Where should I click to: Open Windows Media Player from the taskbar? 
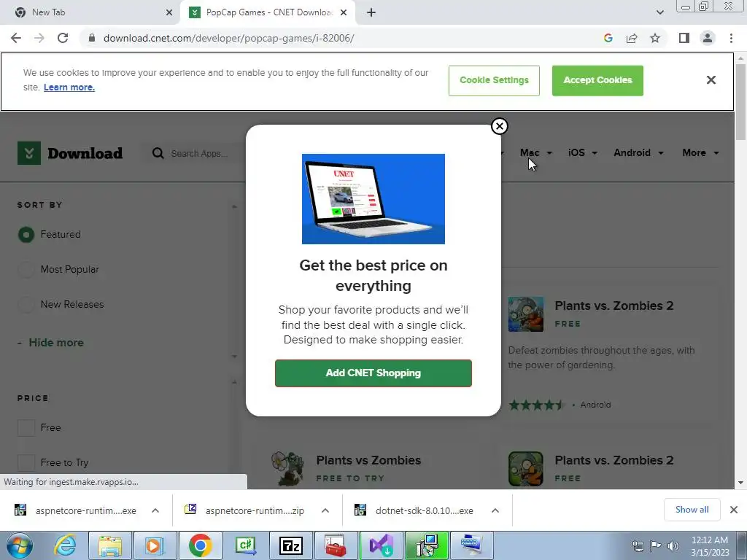pos(155,545)
